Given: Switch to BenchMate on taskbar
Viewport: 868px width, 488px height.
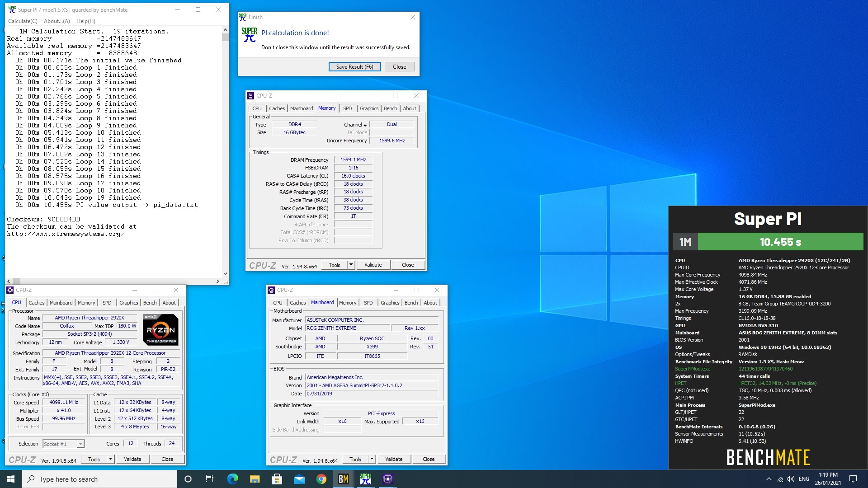Looking at the screenshot, I should point(343,479).
